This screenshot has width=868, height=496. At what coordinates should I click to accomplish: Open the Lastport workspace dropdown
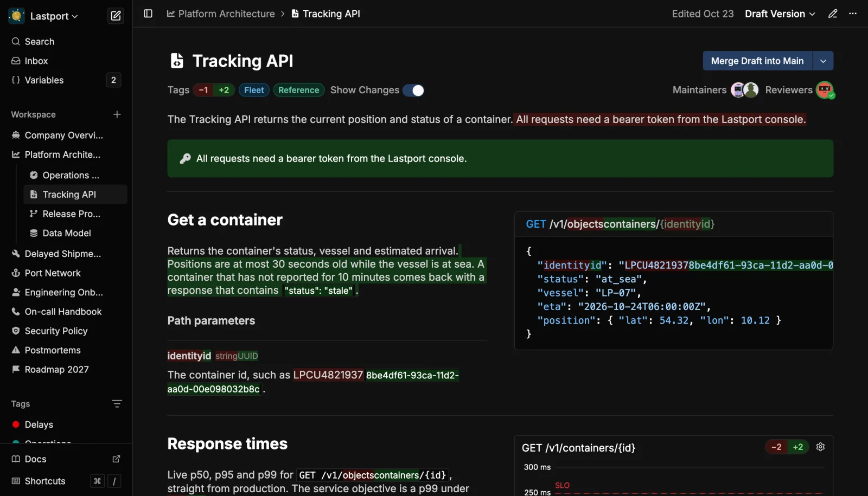[x=54, y=16]
